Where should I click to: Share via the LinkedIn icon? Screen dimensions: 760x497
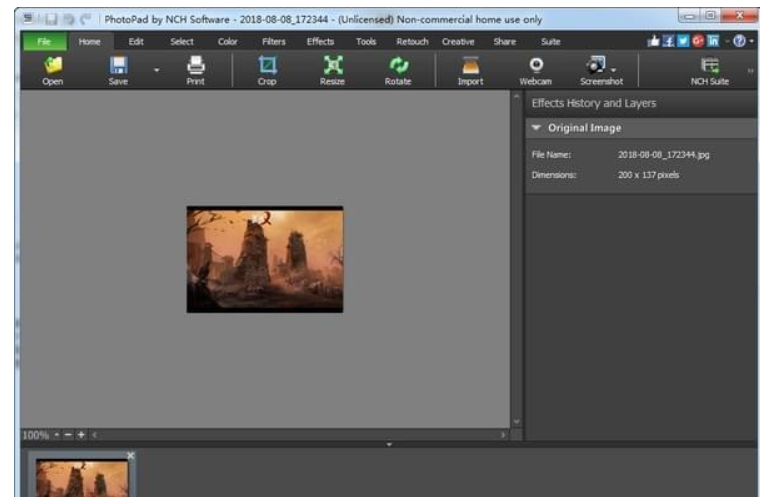coord(713,41)
